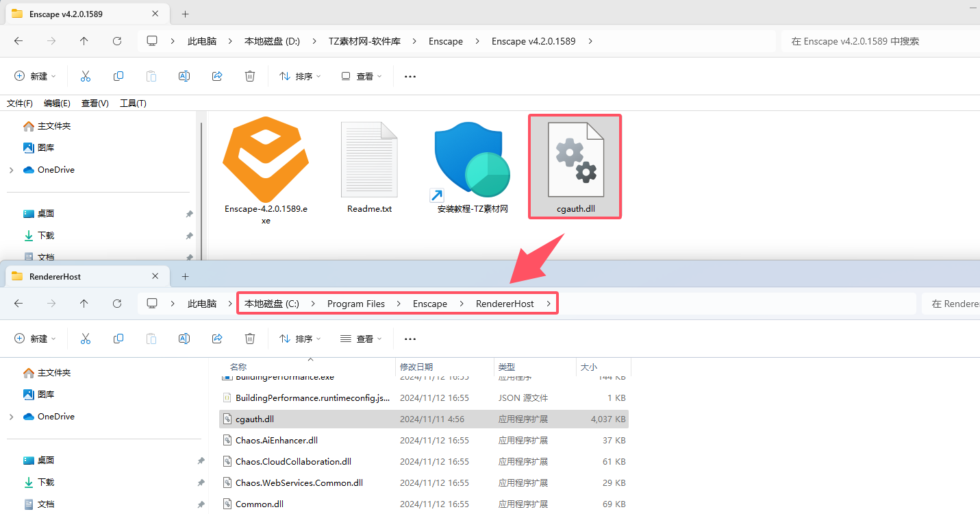Sort by the 修改日期 column header
980x514 pixels.
point(416,367)
